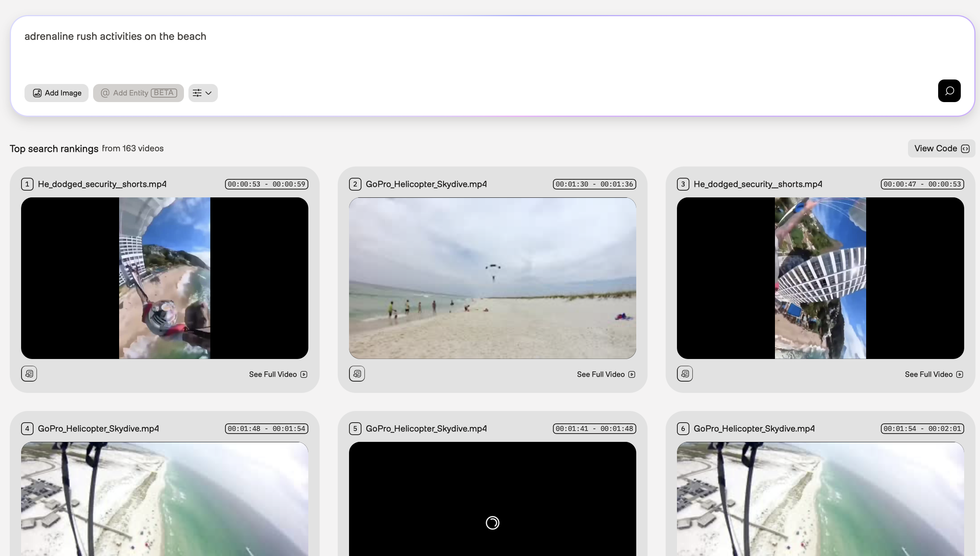Click the View Code button
Viewport: 980px width, 556px height.
(941, 148)
